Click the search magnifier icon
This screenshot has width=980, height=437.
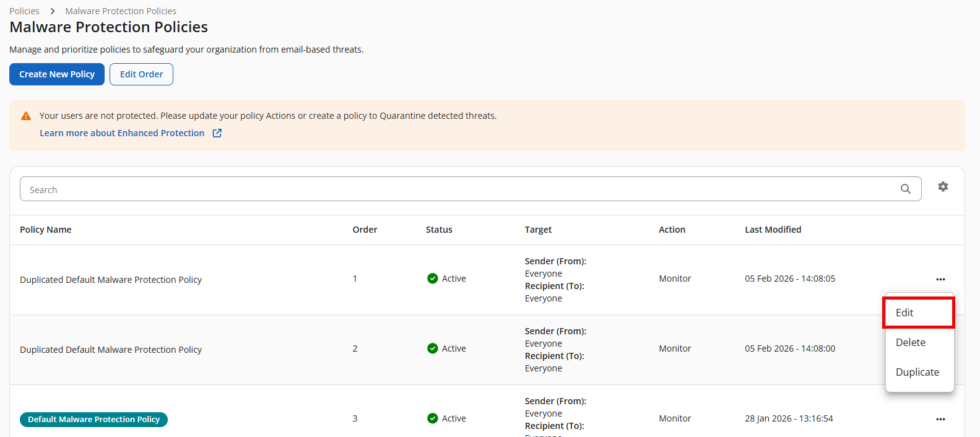click(905, 189)
